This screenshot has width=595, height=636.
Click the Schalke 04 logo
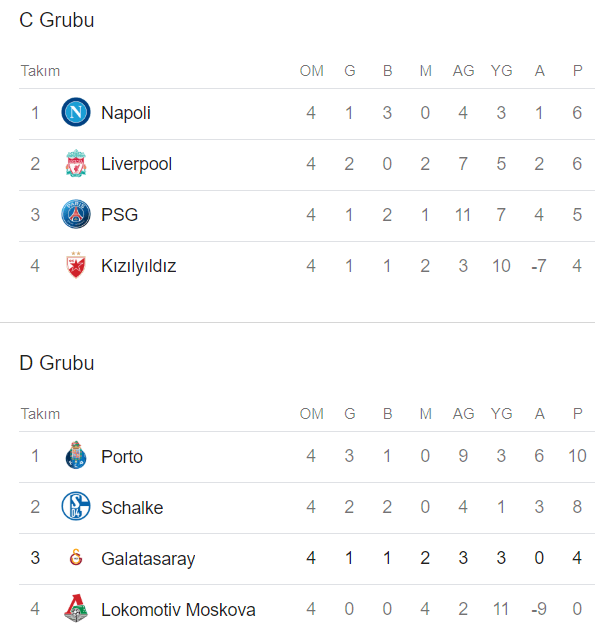coord(76,506)
